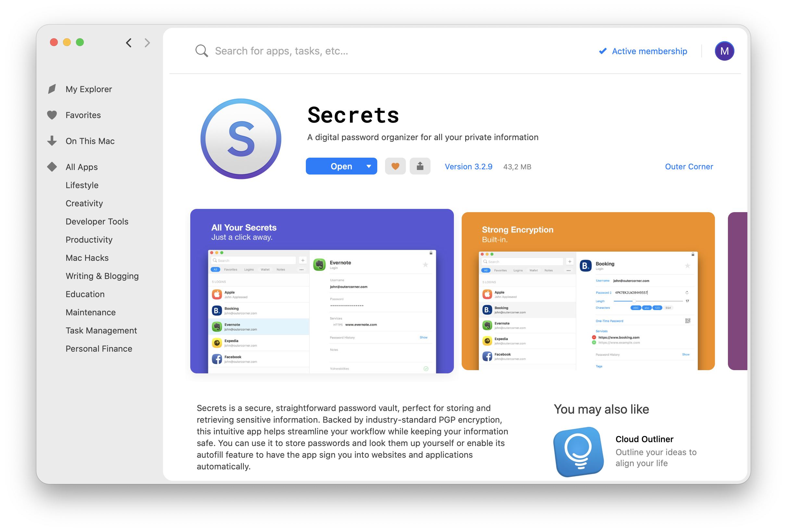Select the Developer Tools category
The image size is (787, 532).
(96, 221)
